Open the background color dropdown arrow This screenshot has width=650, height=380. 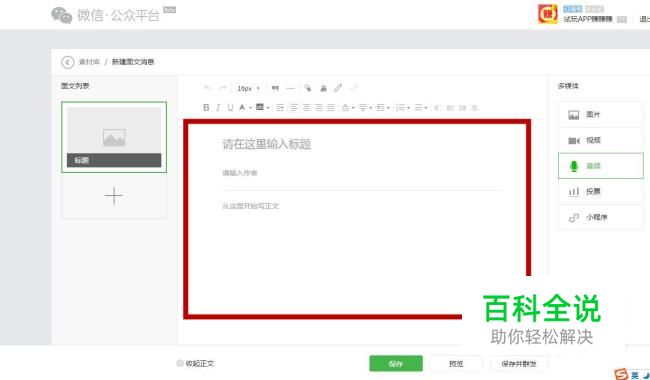coord(268,108)
